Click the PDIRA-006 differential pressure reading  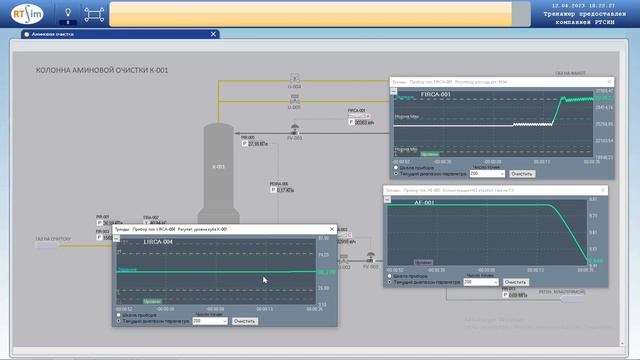[285, 190]
